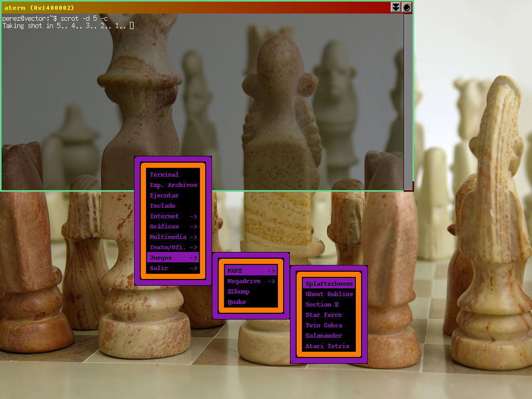Screen dimensions: 532x399
Task: Select the MAME submenu entry
Action: coord(251,270)
